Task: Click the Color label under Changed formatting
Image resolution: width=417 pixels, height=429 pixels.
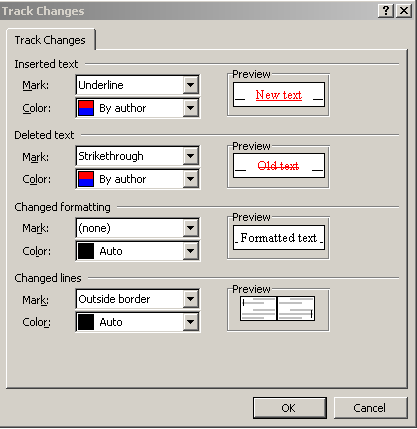Action: pos(37,251)
